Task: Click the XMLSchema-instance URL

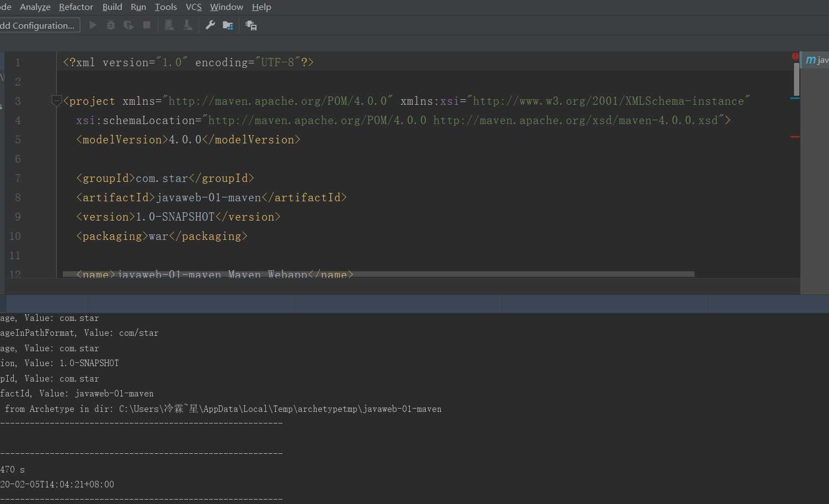Action: coord(608,101)
